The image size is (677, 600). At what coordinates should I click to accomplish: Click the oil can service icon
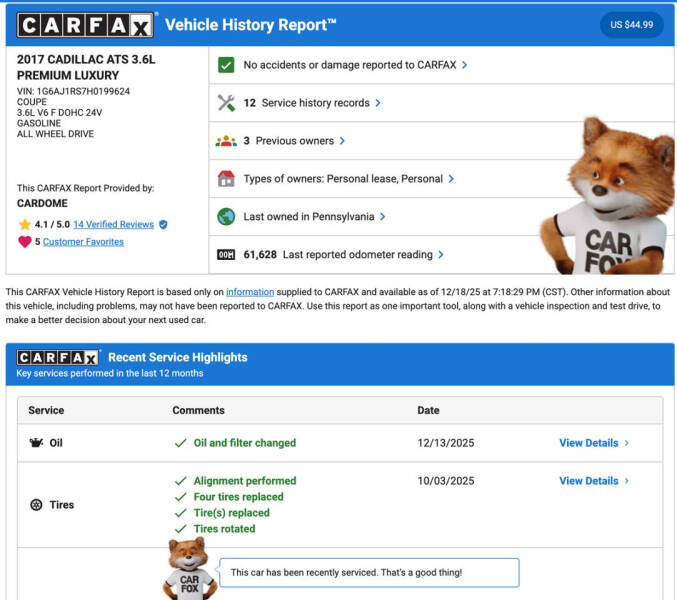[x=35, y=443]
